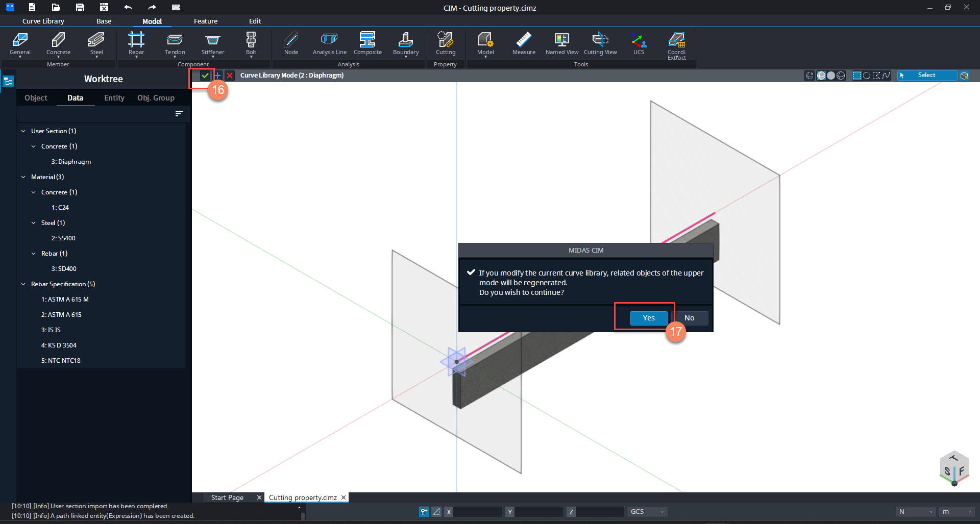
Task: Click the Composite analysis tool
Action: (367, 44)
